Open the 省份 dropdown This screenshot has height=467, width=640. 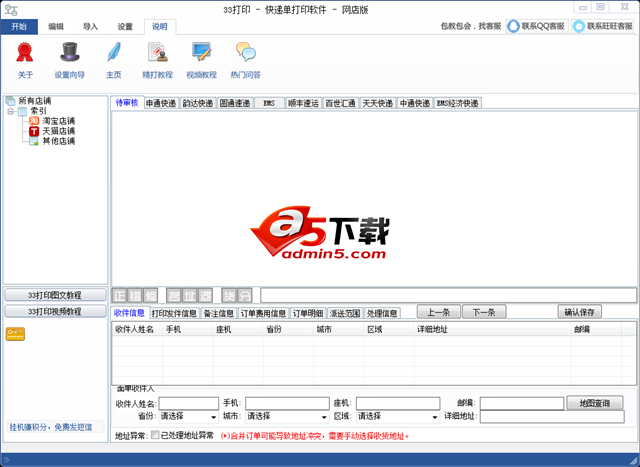pos(188,416)
